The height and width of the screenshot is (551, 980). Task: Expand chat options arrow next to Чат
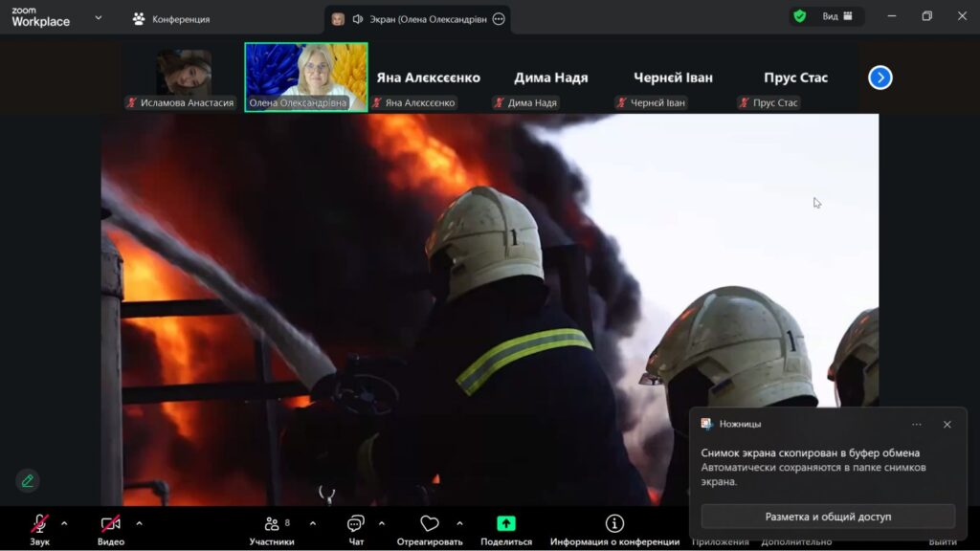[382, 523]
